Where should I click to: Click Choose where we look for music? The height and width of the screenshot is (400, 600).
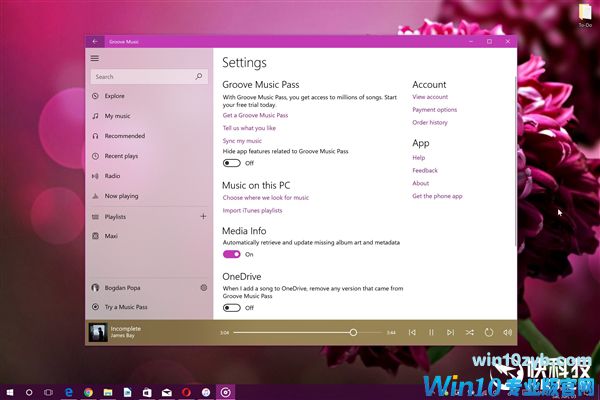tap(266, 198)
